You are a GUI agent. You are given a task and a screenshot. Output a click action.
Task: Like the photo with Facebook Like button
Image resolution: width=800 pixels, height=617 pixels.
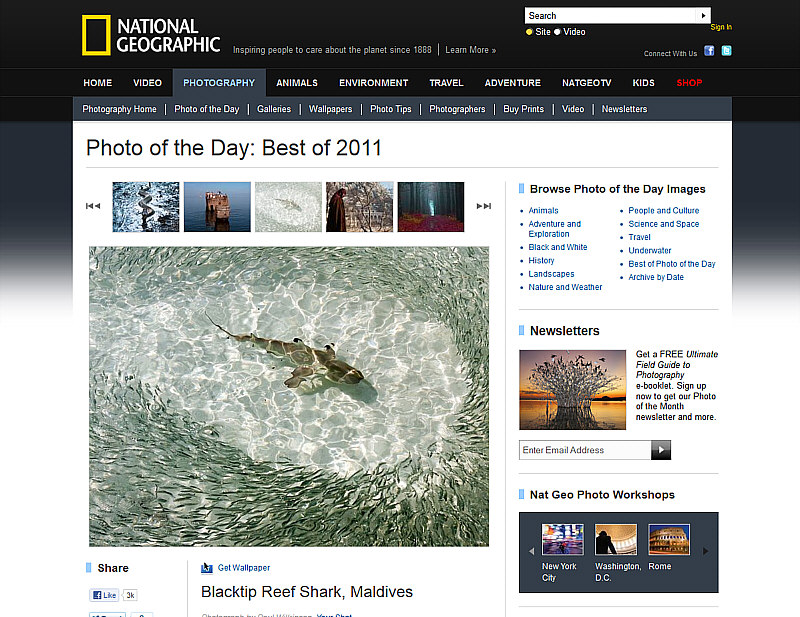coord(105,595)
